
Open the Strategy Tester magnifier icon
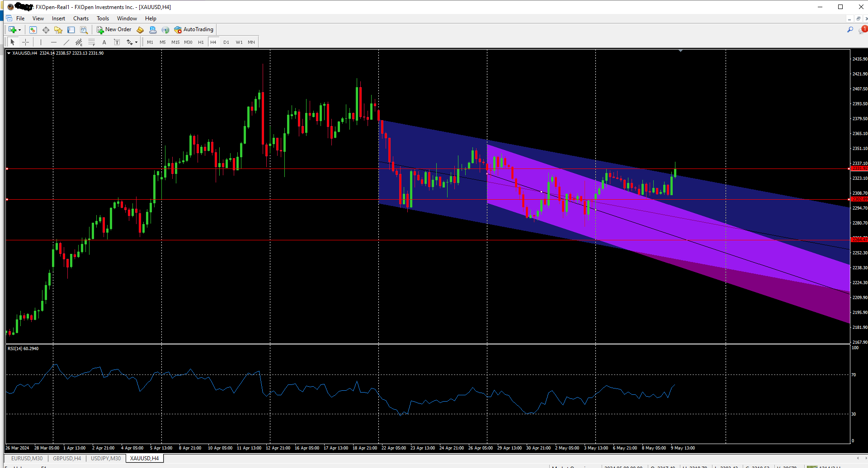(84, 30)
